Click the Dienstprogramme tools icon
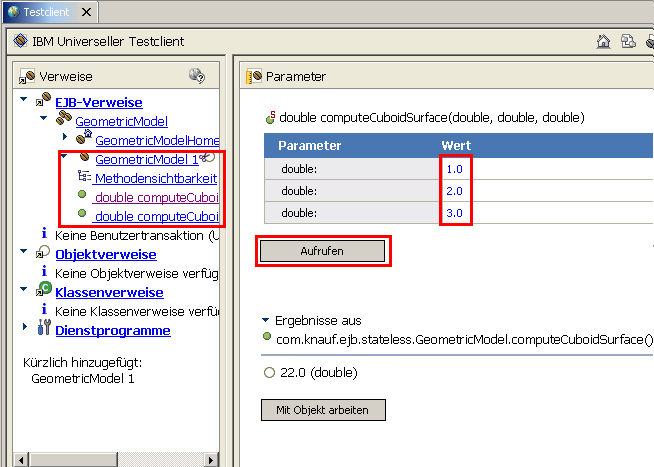The width and height of the screenshot is (654, 467). (43, 330)
